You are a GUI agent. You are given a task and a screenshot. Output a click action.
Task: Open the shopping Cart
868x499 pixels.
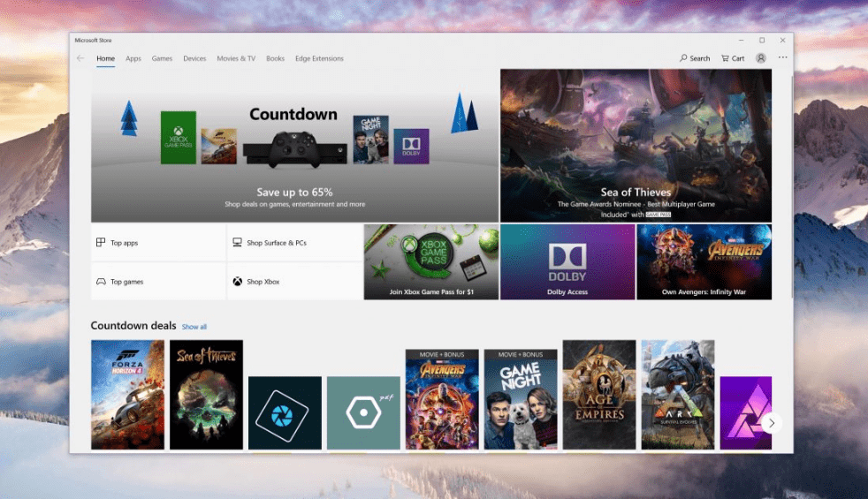point(733,58)
